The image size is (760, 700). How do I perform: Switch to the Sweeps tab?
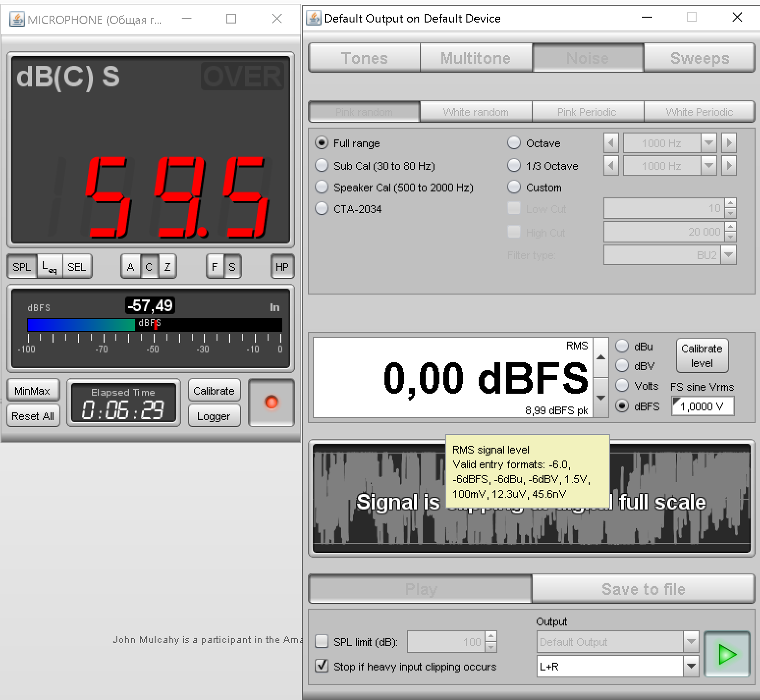coord(700,58)
